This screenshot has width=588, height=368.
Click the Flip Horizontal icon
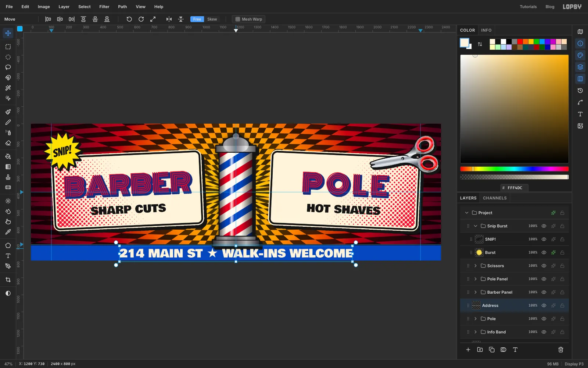pyautogui.click(x=169, y=19)
